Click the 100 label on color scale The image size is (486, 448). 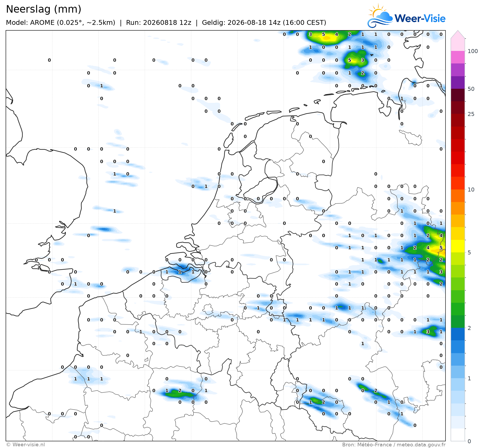(473, 51)
